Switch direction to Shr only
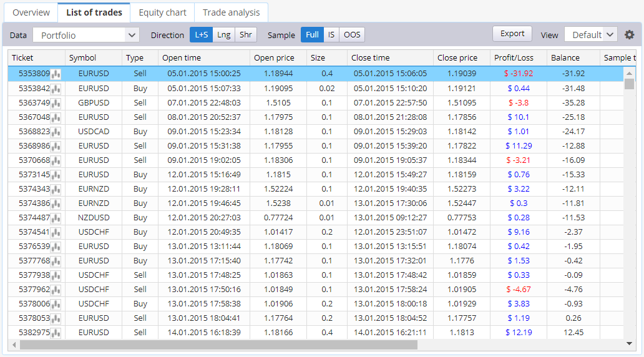The image size is (644, 357). pyautogui.click(x=246, y=35)
